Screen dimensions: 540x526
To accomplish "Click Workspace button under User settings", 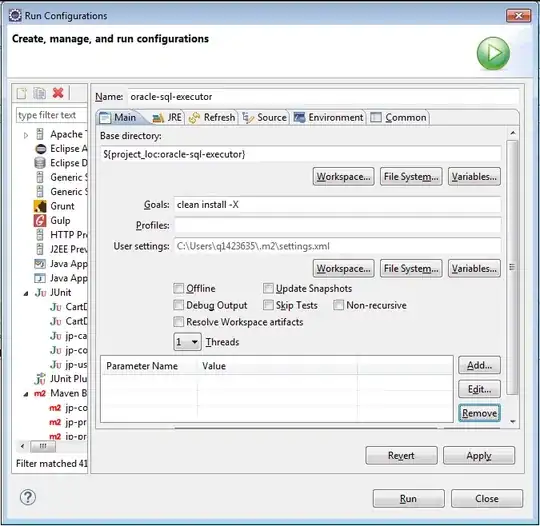I will 343,268.
